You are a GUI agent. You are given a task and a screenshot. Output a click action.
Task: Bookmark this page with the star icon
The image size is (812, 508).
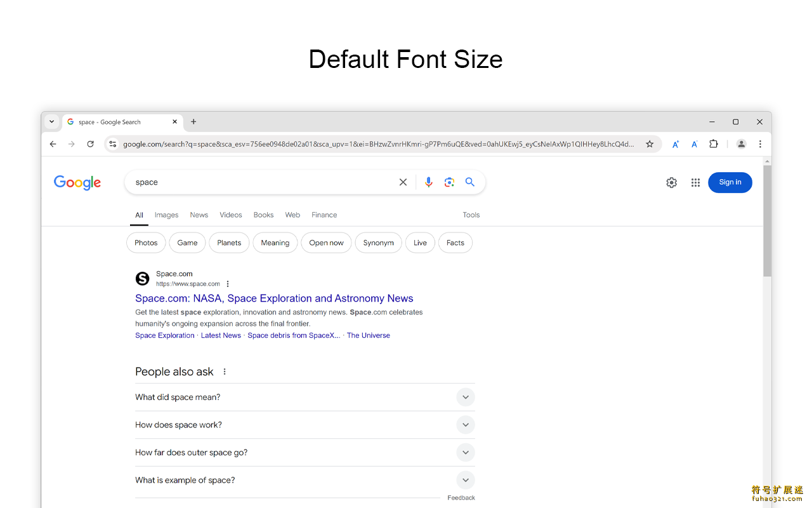[x=650, y=144]
